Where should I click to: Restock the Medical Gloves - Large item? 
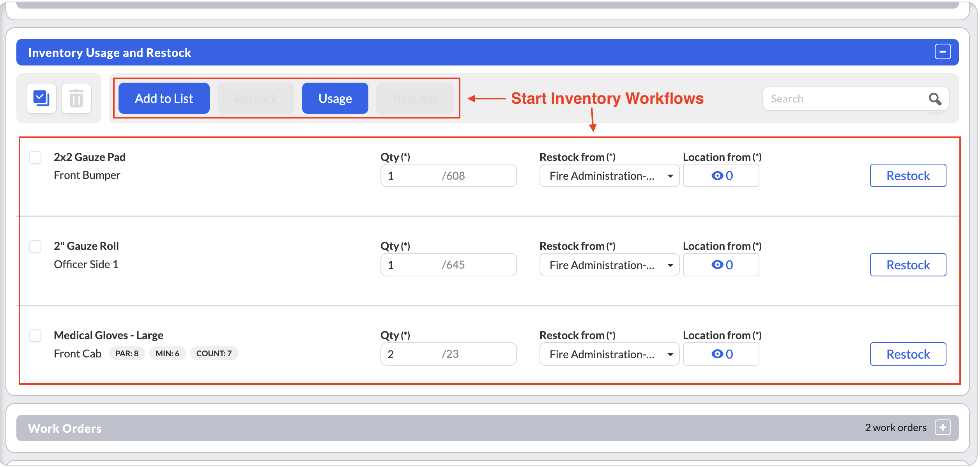tap(908, 354)
